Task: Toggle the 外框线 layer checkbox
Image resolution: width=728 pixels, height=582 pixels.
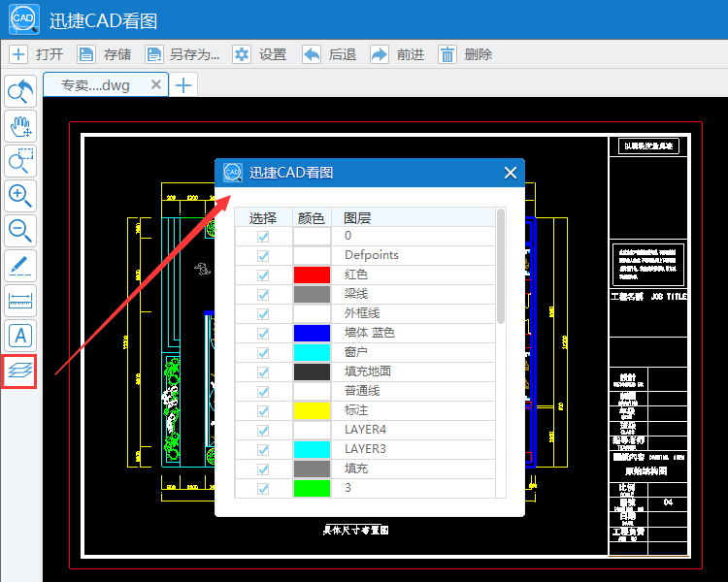Action: click(263, 314)
